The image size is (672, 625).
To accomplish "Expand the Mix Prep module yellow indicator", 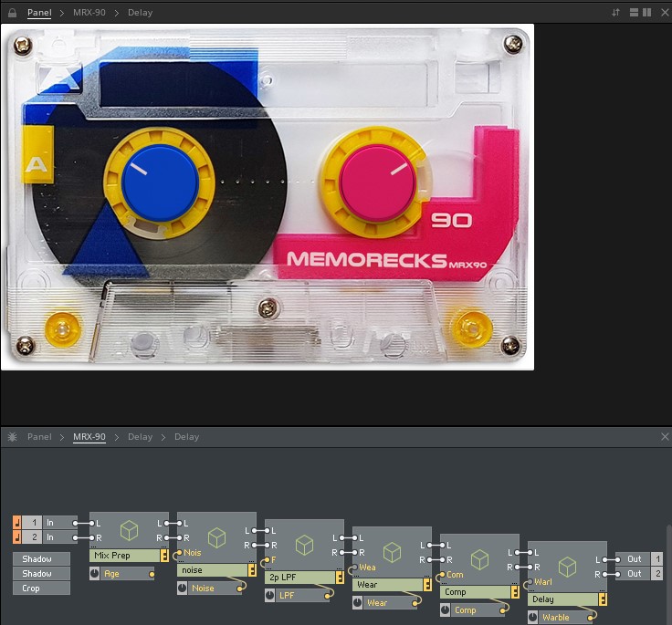I will tap(164, 555).
